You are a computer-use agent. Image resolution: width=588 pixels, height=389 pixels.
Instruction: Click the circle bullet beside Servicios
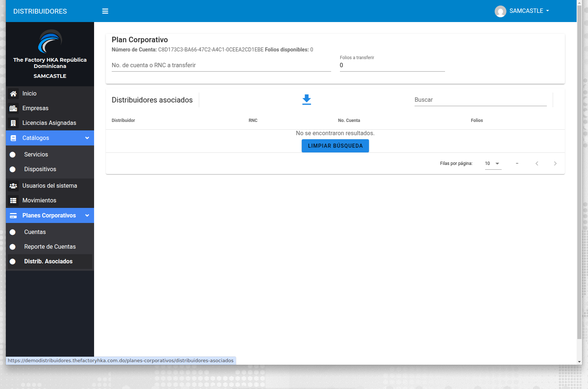(12, 155)
